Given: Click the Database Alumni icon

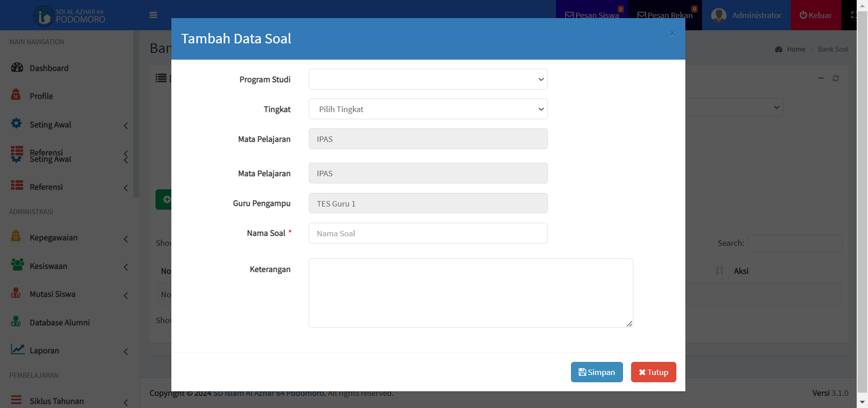Looking at the screenshot, I should [16, 321].
